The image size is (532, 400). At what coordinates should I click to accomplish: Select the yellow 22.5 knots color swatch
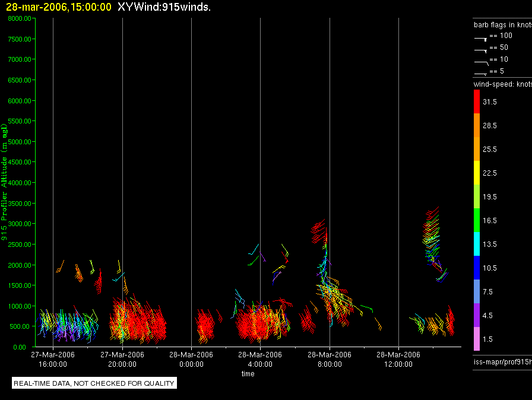click(477, 173)
